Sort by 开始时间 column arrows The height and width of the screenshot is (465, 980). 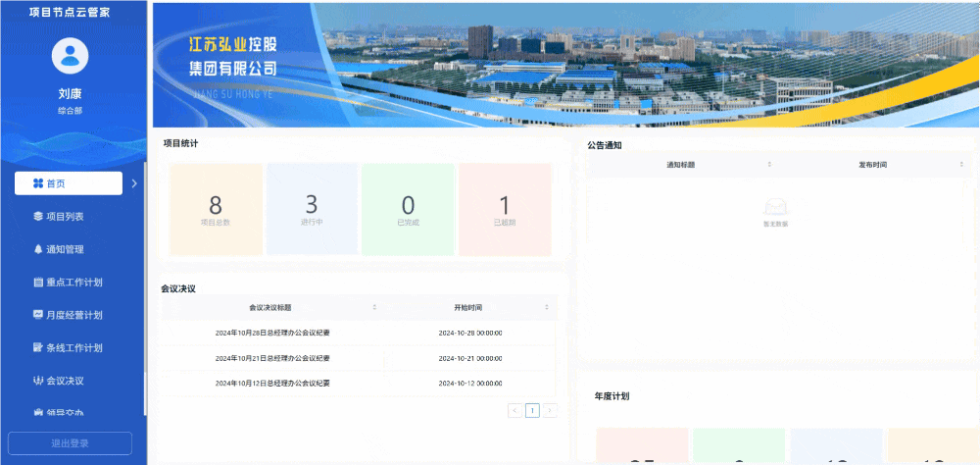[546, 307]
